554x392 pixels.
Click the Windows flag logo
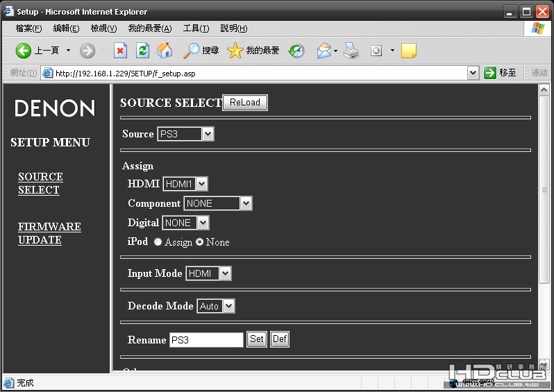[537, 28]
